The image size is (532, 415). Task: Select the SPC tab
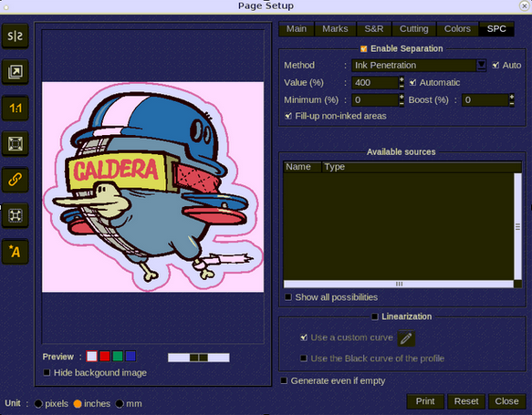496,29
